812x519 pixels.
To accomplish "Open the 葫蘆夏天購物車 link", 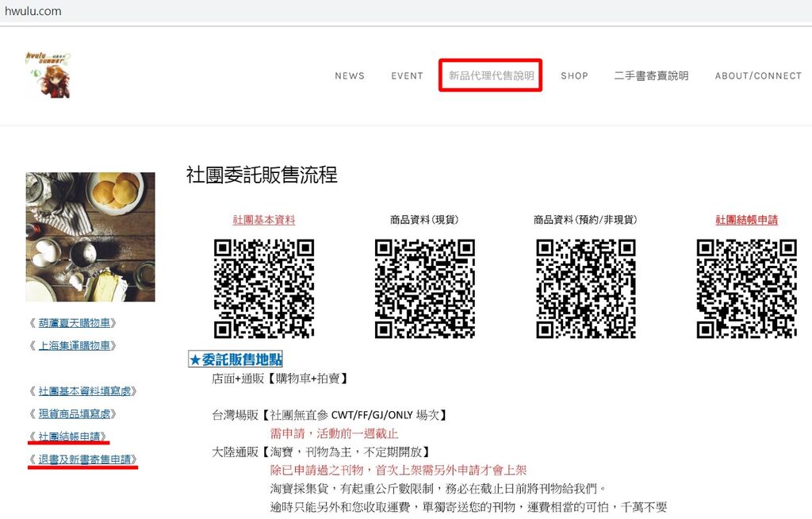I will pos(74,323).
